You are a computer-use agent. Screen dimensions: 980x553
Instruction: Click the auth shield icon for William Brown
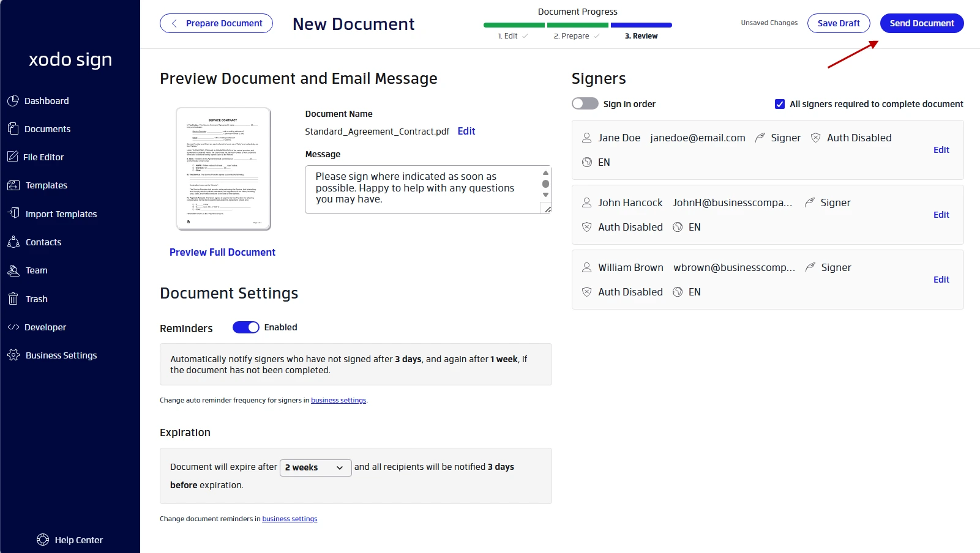coord(586,292)
